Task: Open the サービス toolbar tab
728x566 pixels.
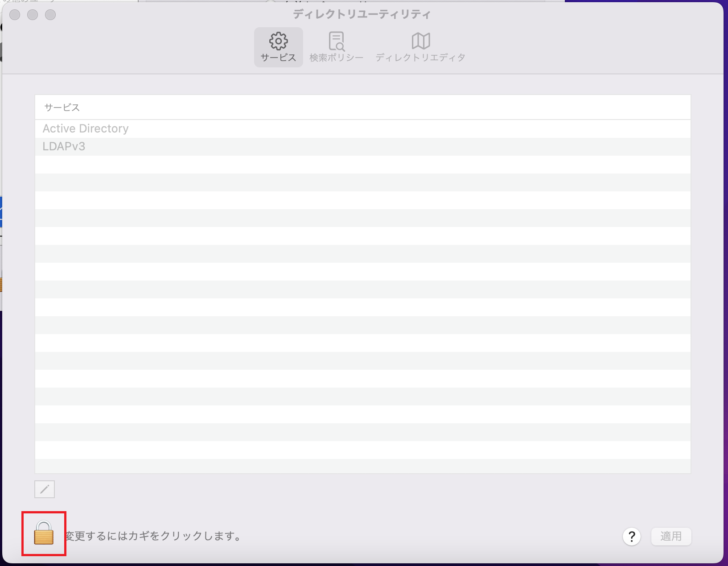Action: tap(279, 47)
